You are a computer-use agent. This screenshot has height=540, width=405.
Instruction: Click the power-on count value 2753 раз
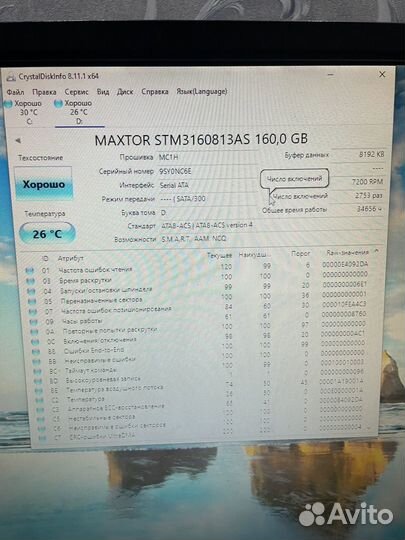tap(369, 195)
